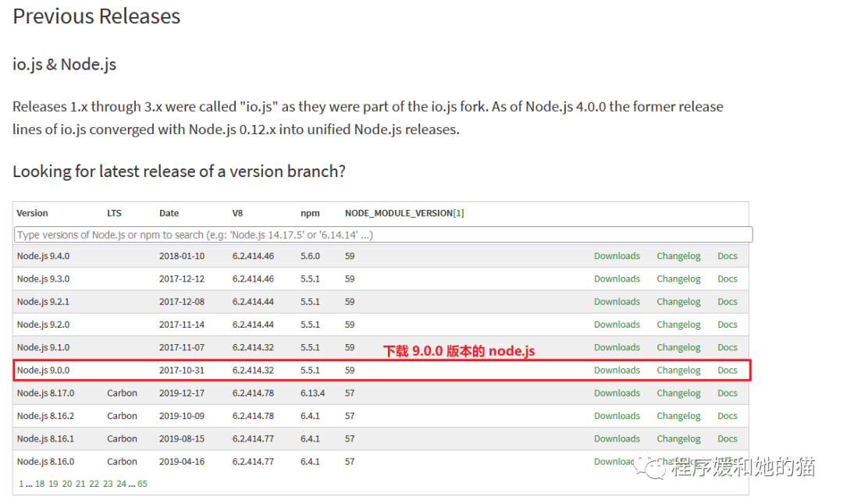Click the version search input field
This screenshot has height=504, width=843.
(382, 235)
